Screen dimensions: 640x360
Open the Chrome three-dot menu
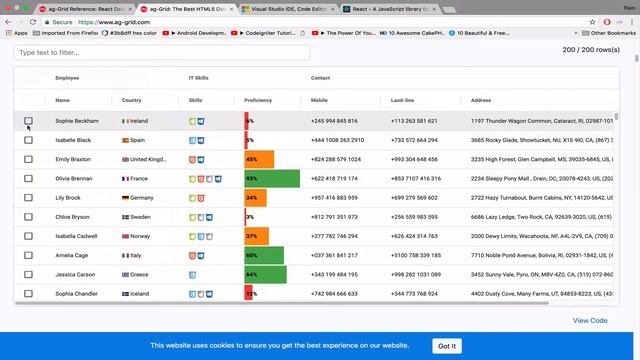point(631,22)
